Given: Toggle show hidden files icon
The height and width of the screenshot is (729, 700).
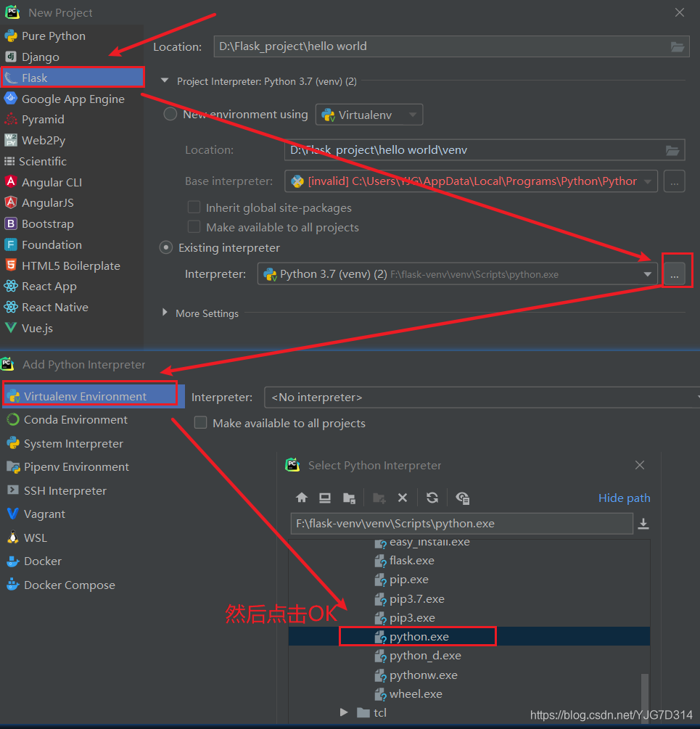Looking at the screenshot, I should (463, 498).
